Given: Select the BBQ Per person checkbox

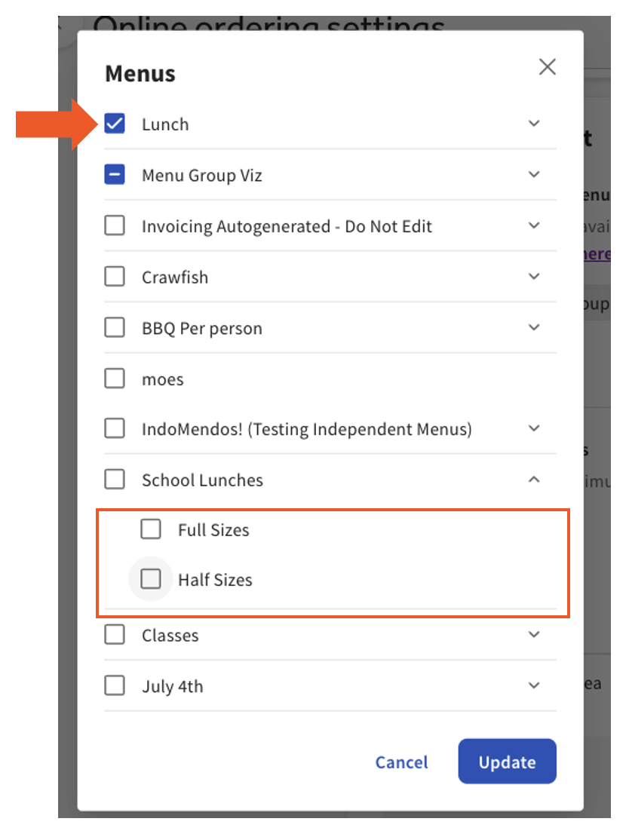Looking at the screenshot, I should [x=115, y=328].
